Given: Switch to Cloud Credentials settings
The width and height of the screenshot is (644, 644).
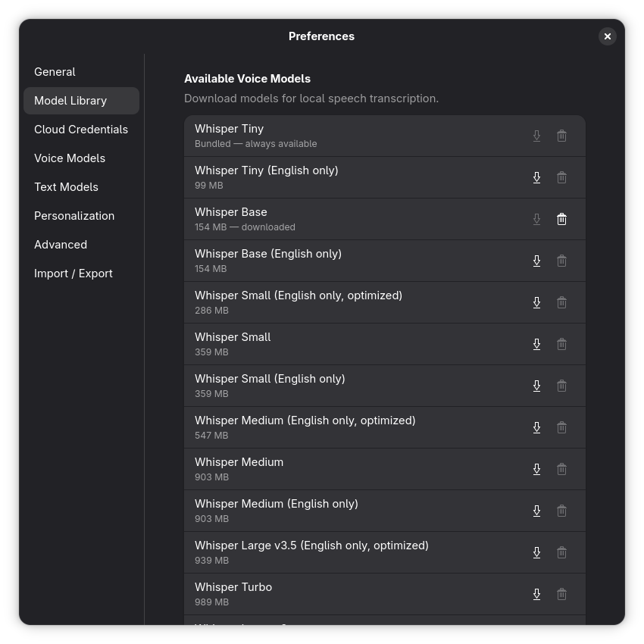Looking at the screenshot, I should [81, 130].
